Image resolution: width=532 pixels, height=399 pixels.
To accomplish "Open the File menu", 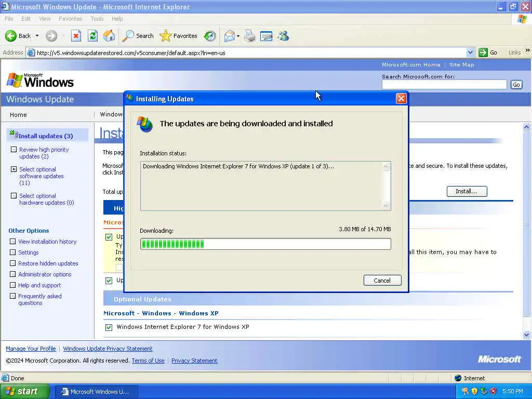I will pos(9,19).
